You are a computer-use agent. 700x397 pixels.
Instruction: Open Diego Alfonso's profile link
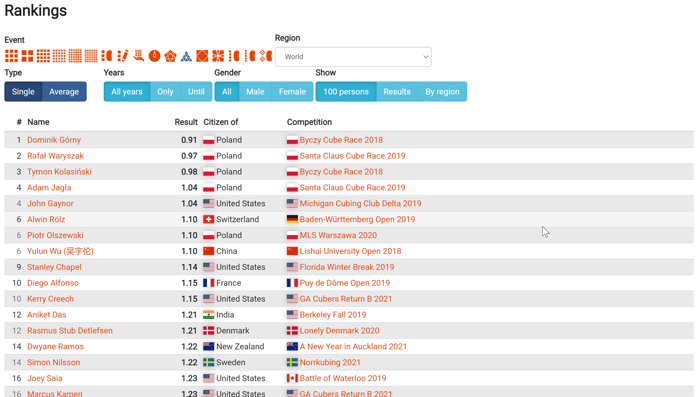coord(53,283)
